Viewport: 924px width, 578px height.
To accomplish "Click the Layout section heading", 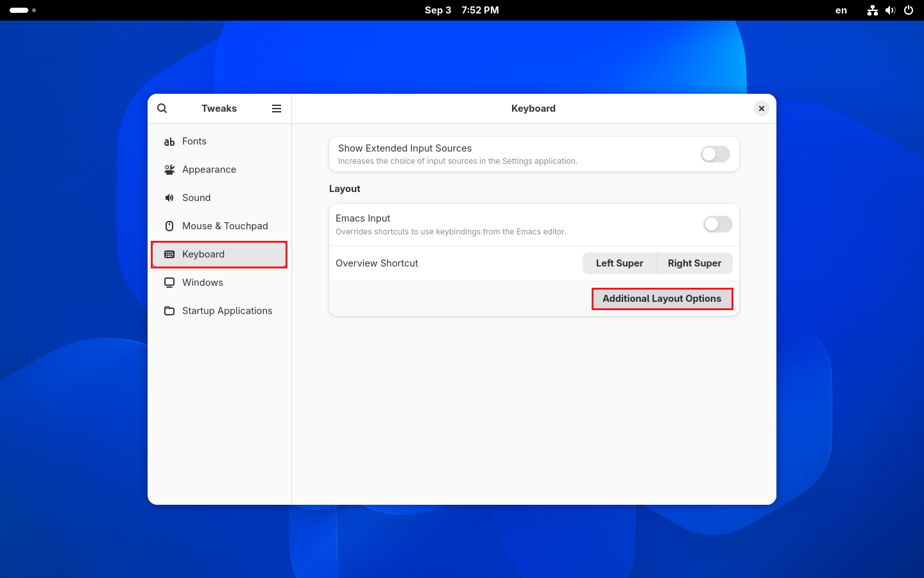I will pyautogui.click(x=345, y=189).
